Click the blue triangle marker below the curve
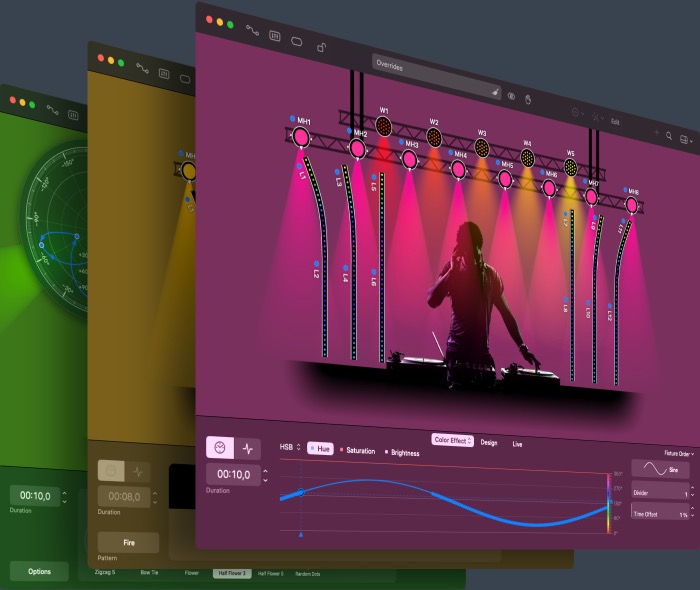Image resolution: width=700 pixels, height=590 pixels. click(301, 534)
